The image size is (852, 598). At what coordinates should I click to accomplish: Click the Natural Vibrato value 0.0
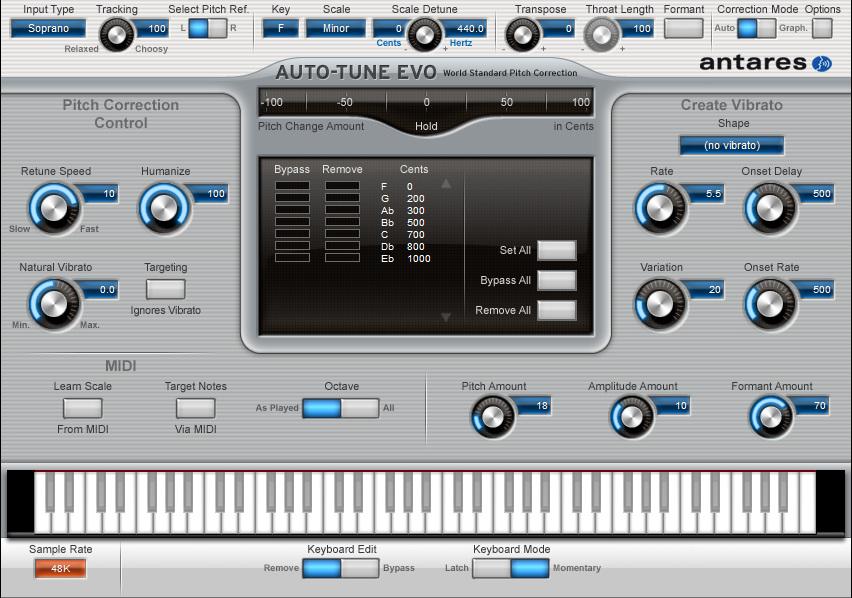click(x=101, y=290)
